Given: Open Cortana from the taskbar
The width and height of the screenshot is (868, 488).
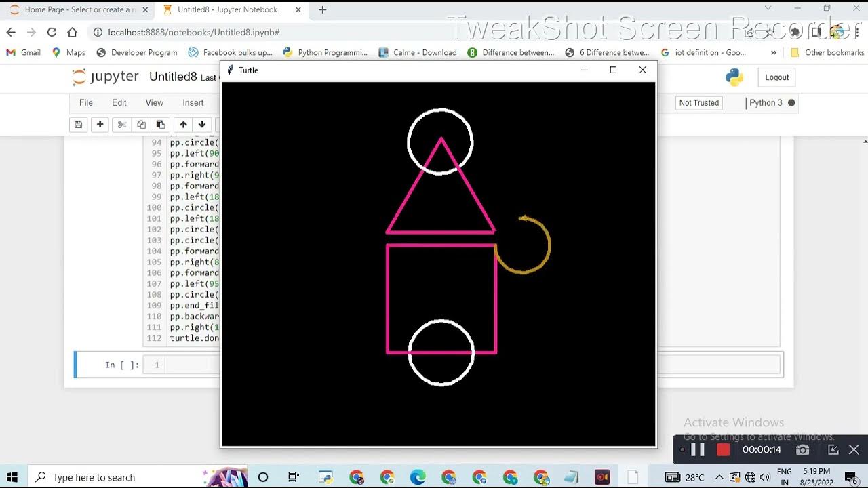Looking at the screenshot, I should (x=263, y=477).
